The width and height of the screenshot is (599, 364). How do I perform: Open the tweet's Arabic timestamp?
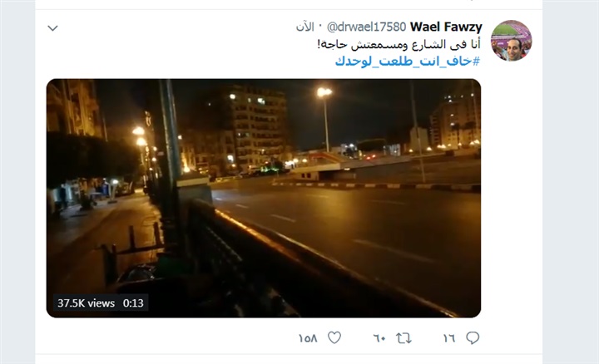point(304,27)
